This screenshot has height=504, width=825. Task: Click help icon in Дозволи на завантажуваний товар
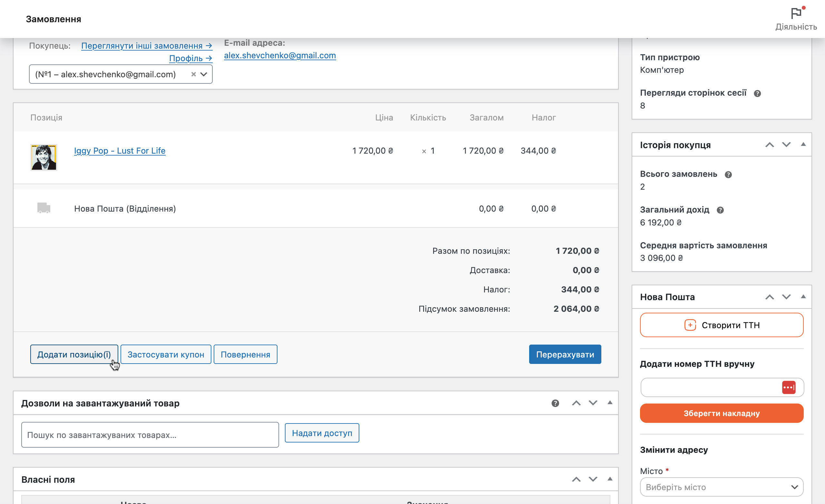click(555, 403)
